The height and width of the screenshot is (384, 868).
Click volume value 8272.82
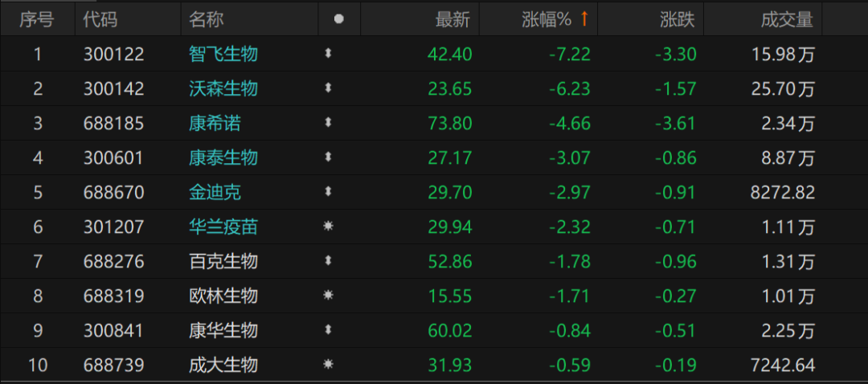(x=784, y=193)
